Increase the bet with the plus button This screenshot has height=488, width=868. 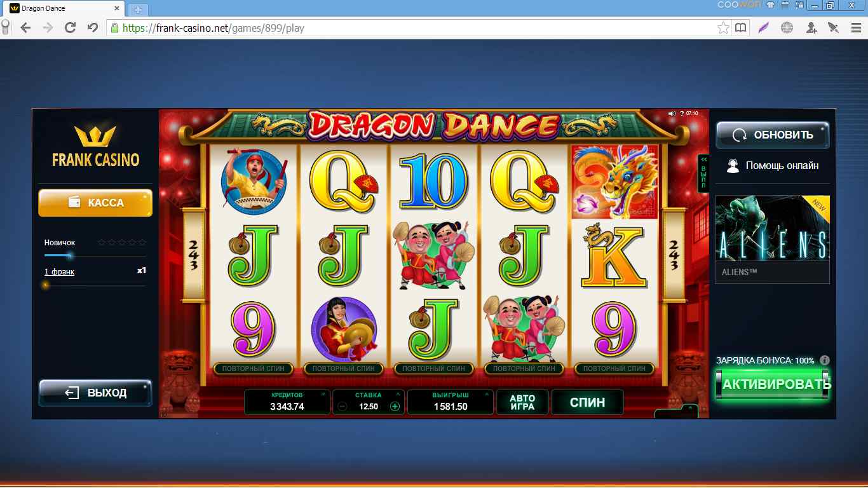tap(395, 407)
